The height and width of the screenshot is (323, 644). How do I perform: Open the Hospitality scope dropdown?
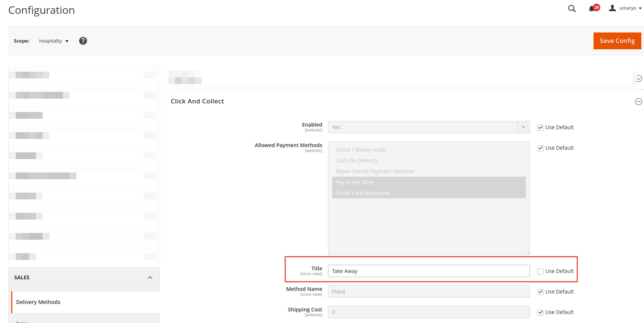click(54, 41)
